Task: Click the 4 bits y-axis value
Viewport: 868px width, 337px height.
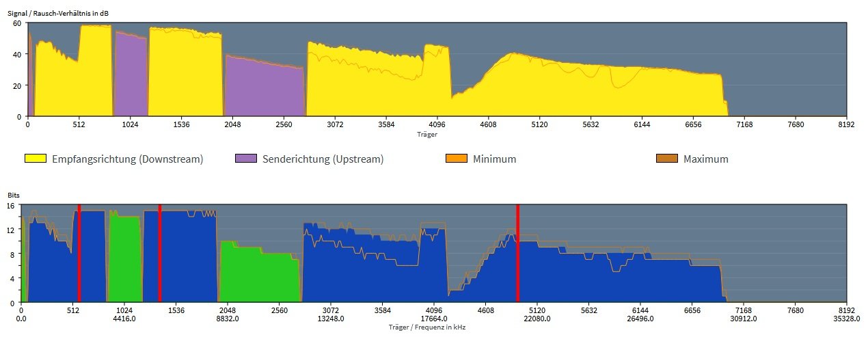Action: click(x=12, y=278)
